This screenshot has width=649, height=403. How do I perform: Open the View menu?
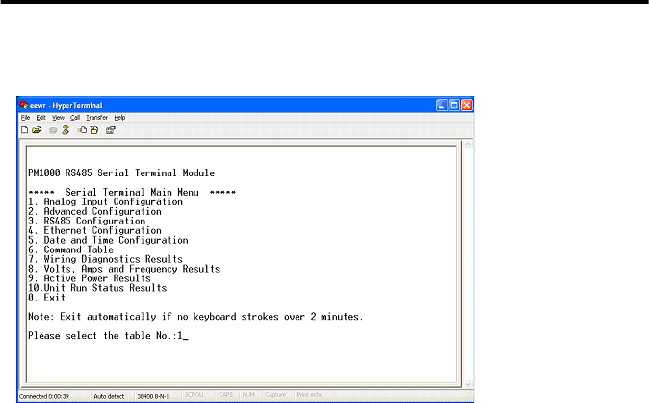coord(58,118)
